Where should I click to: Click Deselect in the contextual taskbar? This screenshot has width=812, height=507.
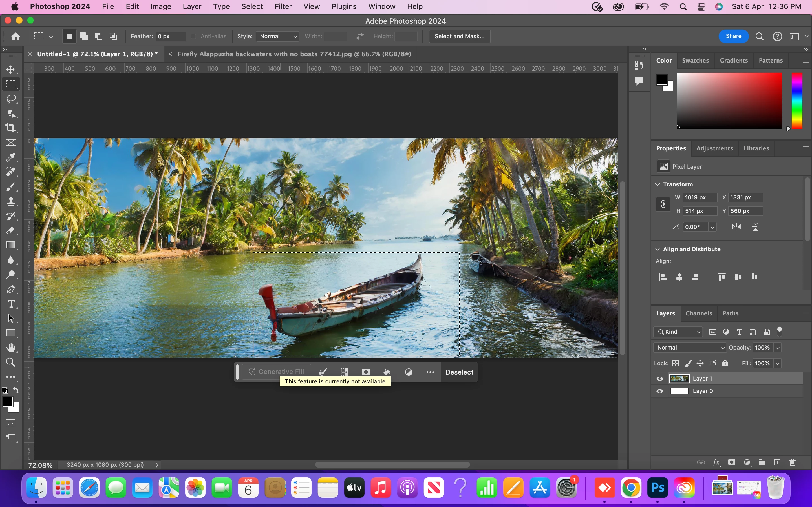coord(459,372)
